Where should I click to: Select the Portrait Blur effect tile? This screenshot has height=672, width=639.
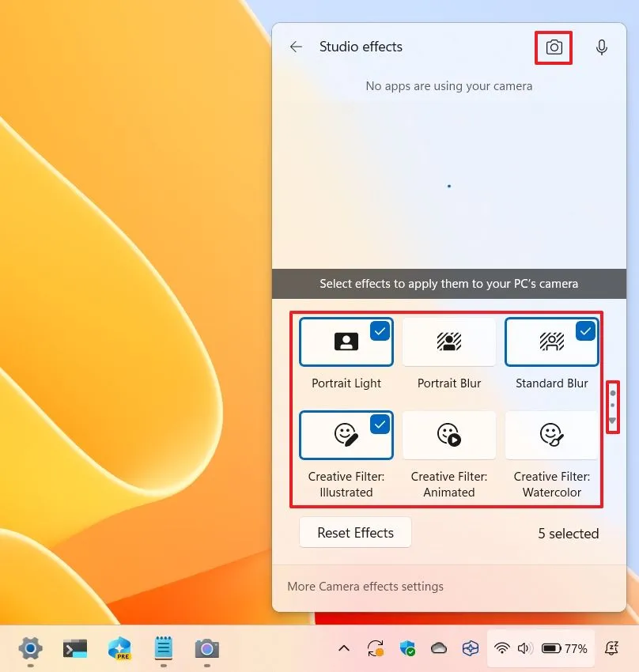click(x=448, y=342)
